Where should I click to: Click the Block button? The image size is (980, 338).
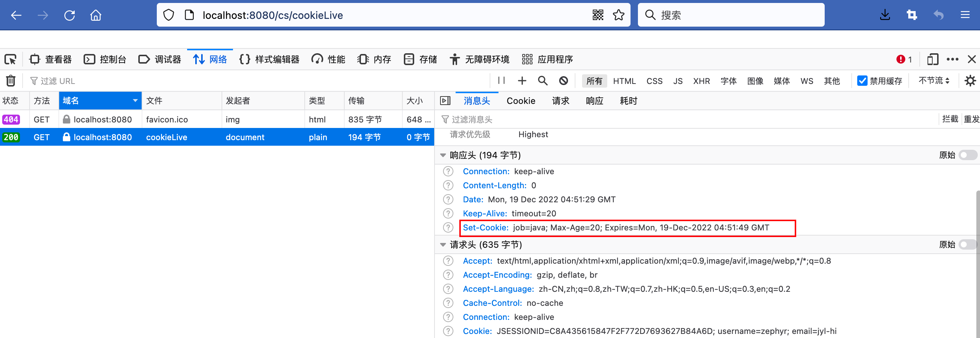(950, 119)
